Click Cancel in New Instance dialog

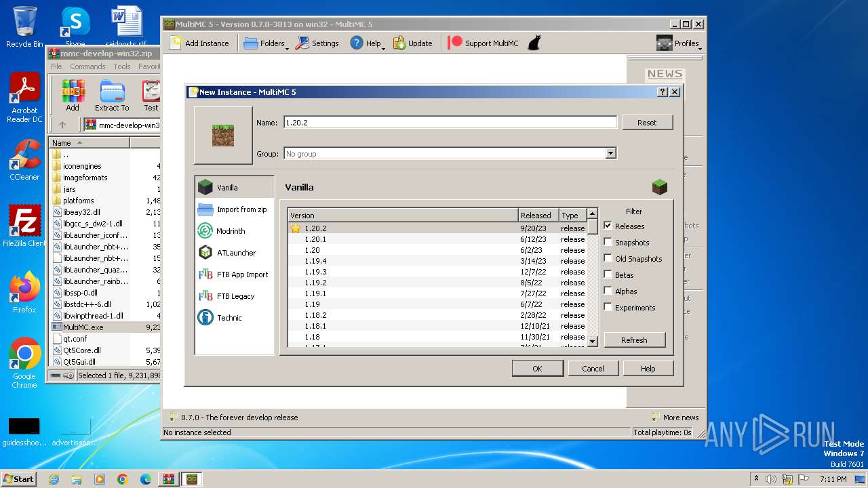593,369
